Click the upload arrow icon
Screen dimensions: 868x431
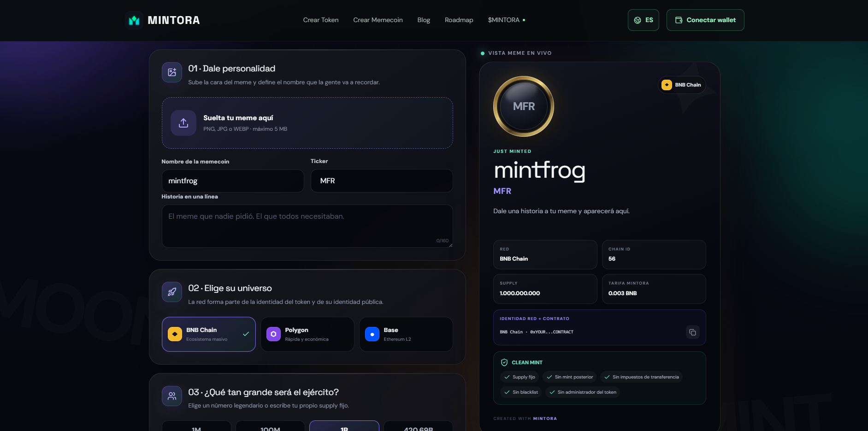[183, 123]
